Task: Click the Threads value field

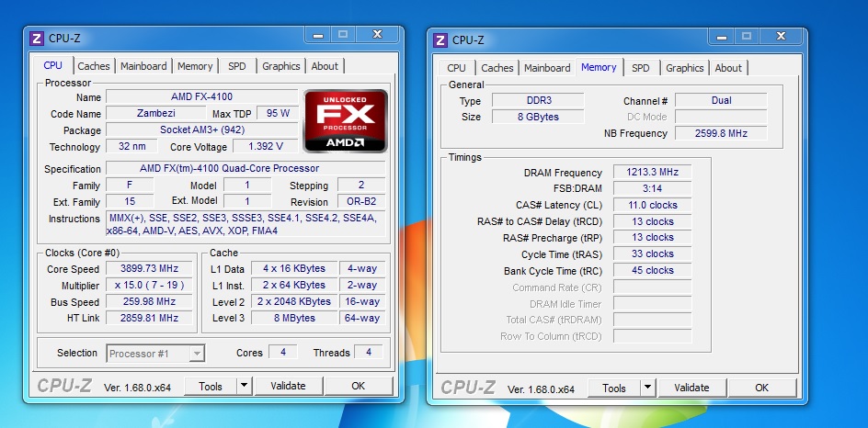Action: 368,353
